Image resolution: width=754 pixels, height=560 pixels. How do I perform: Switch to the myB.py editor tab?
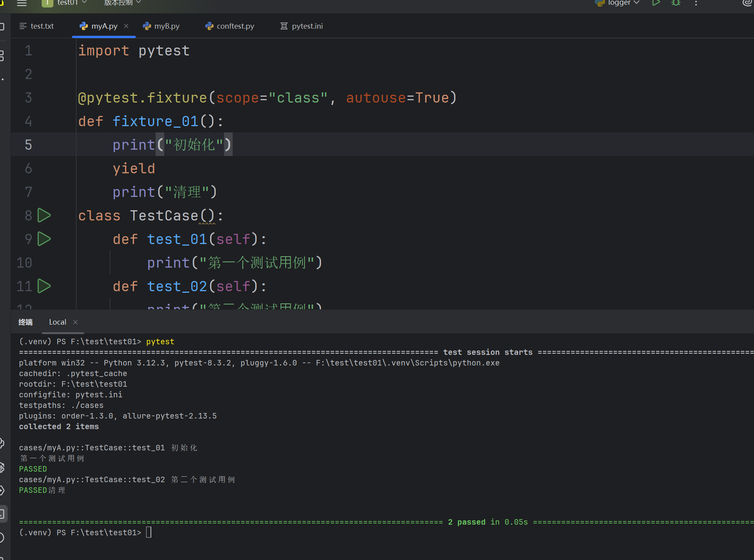coord(161,26)
